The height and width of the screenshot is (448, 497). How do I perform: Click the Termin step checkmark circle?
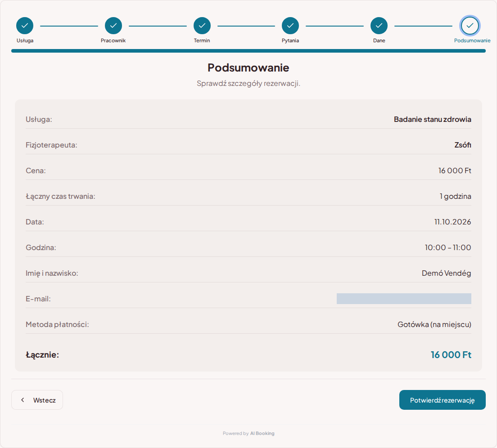coord(202,26)
